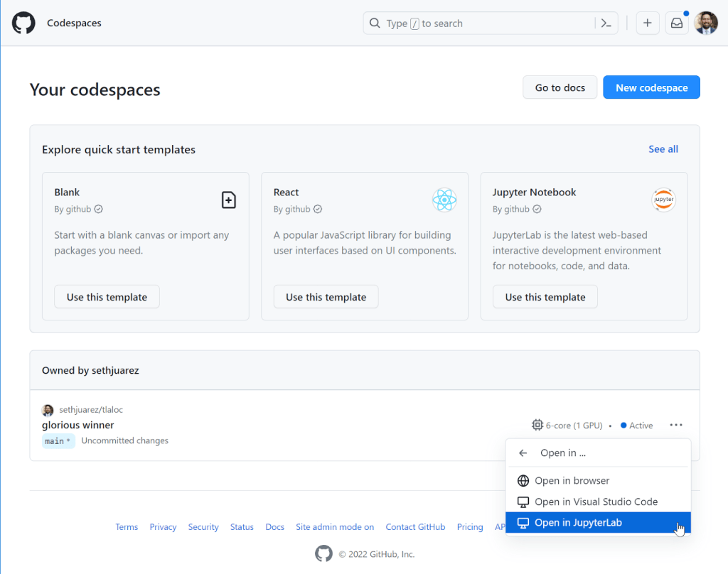Click the React template logo
Screen dimensions: 728x574
click(x=444, y=200)
